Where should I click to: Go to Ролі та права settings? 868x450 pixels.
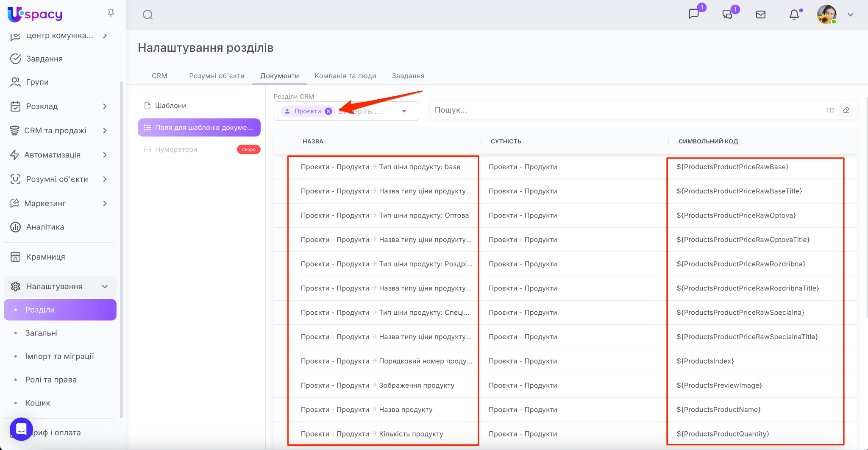51,380
